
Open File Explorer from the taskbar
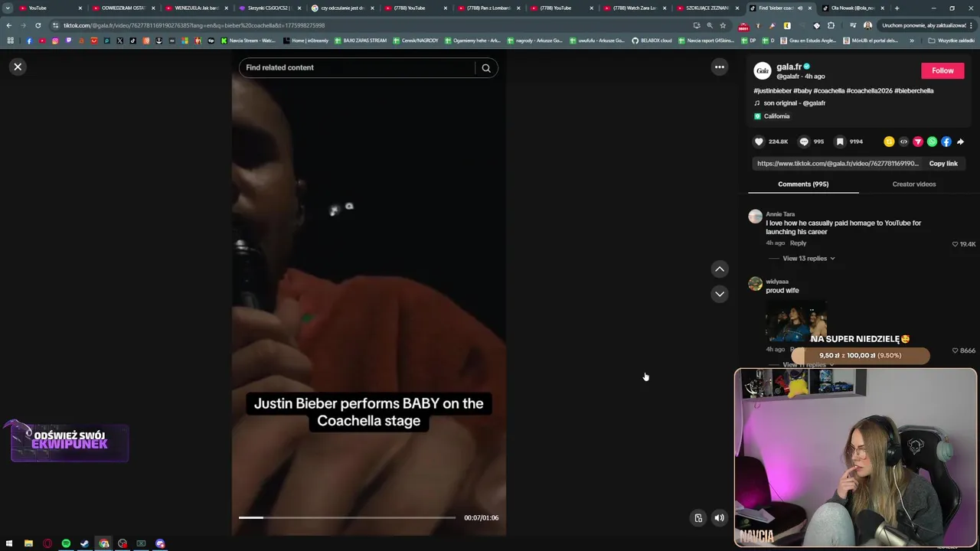[x=28, y=543]
